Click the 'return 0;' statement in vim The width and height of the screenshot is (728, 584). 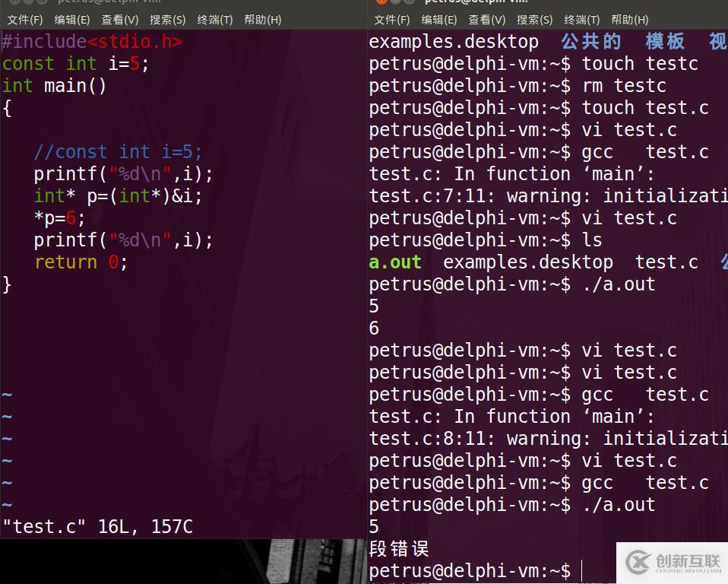[81, 262]
